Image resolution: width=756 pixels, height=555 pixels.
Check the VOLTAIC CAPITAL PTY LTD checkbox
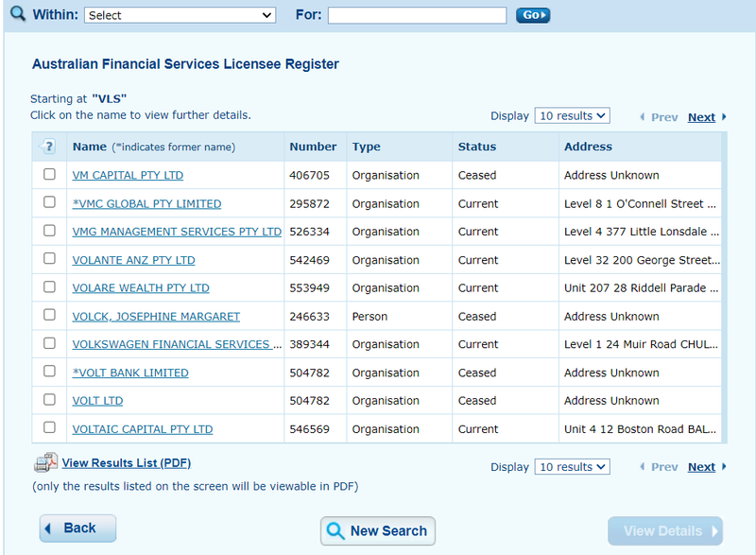click(x=49, y=427)
